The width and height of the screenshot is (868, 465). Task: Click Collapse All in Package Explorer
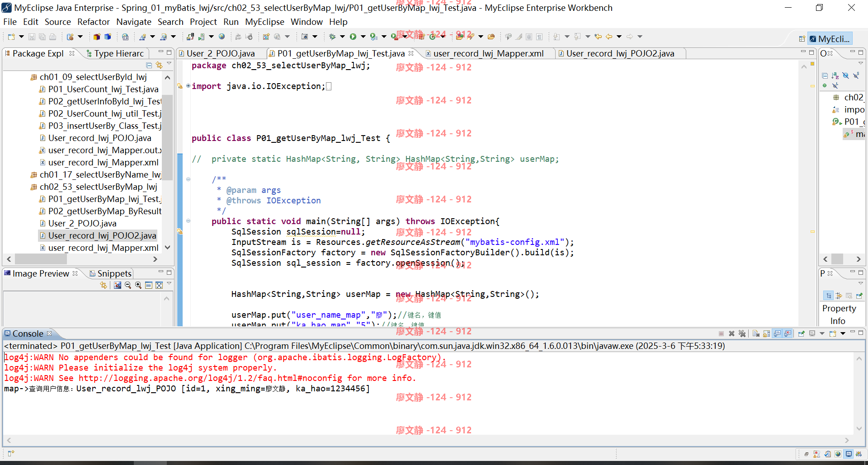(149, 65)
